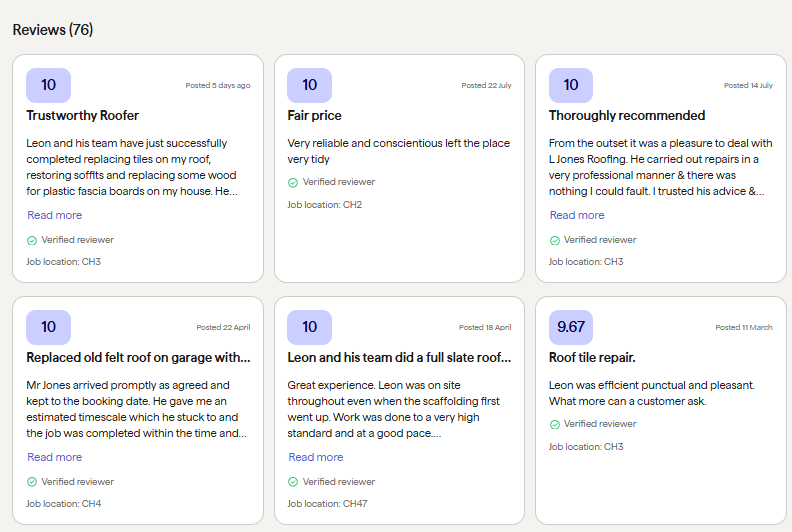792x532 pixels.
Task: Click verified checkmark icon in Fair price review
Action: [293, 183]
